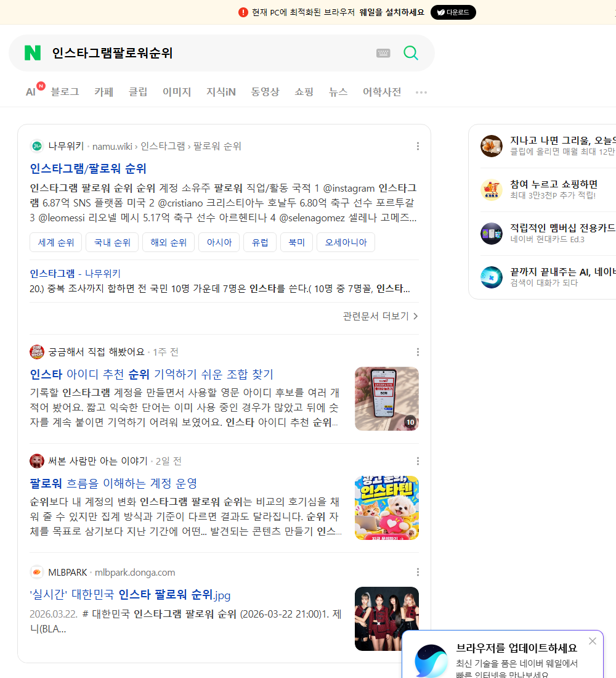Open the three-dot options menu for the 나무위키 result
This screenshot has width=616, height=678.
(x=418, y=146)
